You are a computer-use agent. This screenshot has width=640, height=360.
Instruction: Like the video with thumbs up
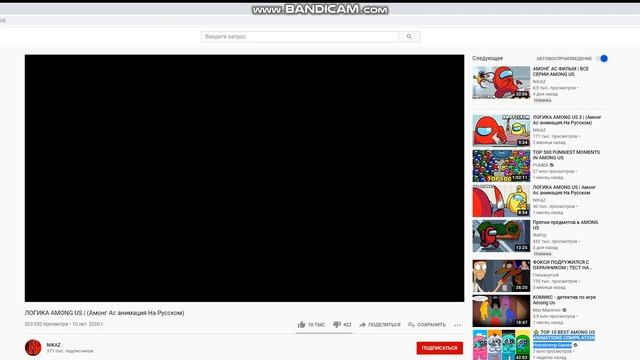(x=311, y=324)
